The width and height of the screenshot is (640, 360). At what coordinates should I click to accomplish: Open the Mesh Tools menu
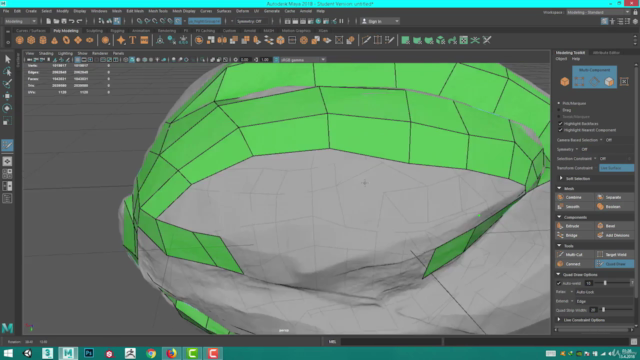(158, 11)
